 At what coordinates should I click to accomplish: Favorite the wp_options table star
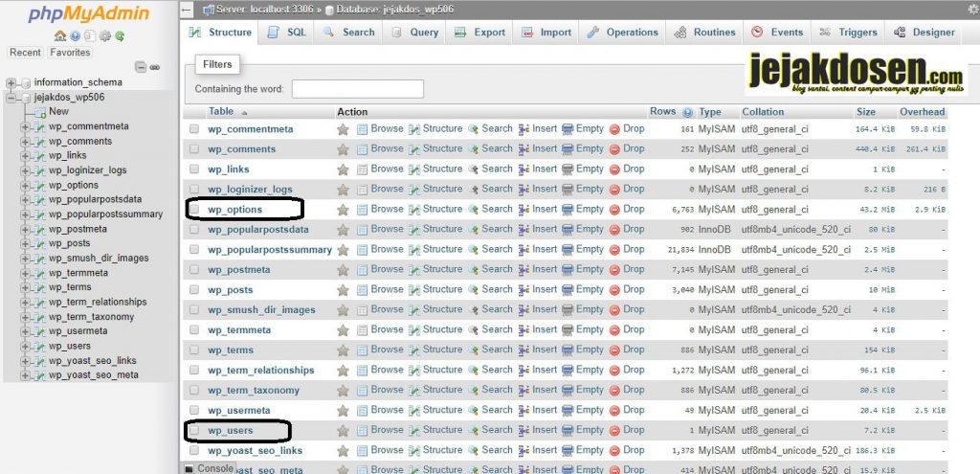(343, 210)
